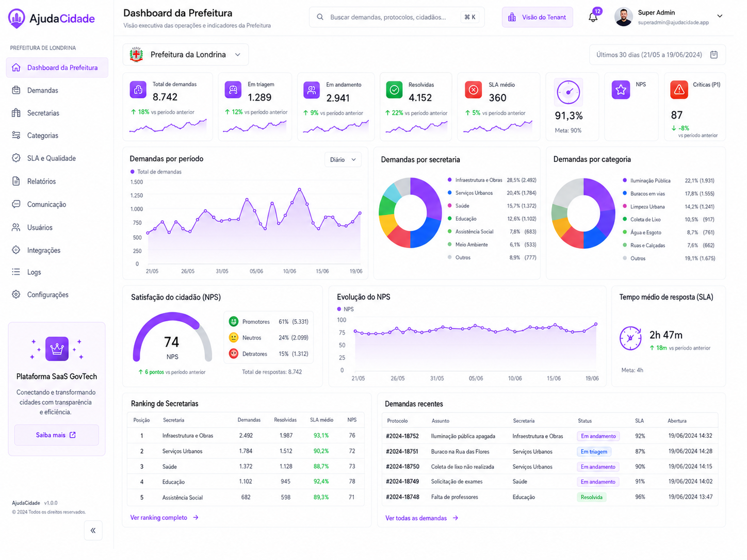Click the Visão do Tenant button
747x560 pixels.
pyautogui.click(x=537, y=17)
